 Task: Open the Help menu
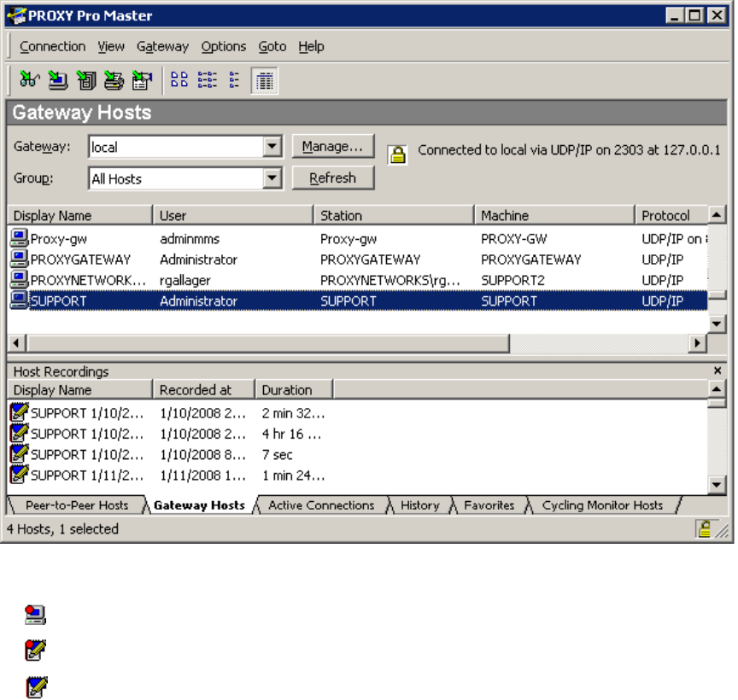point(311,47)
